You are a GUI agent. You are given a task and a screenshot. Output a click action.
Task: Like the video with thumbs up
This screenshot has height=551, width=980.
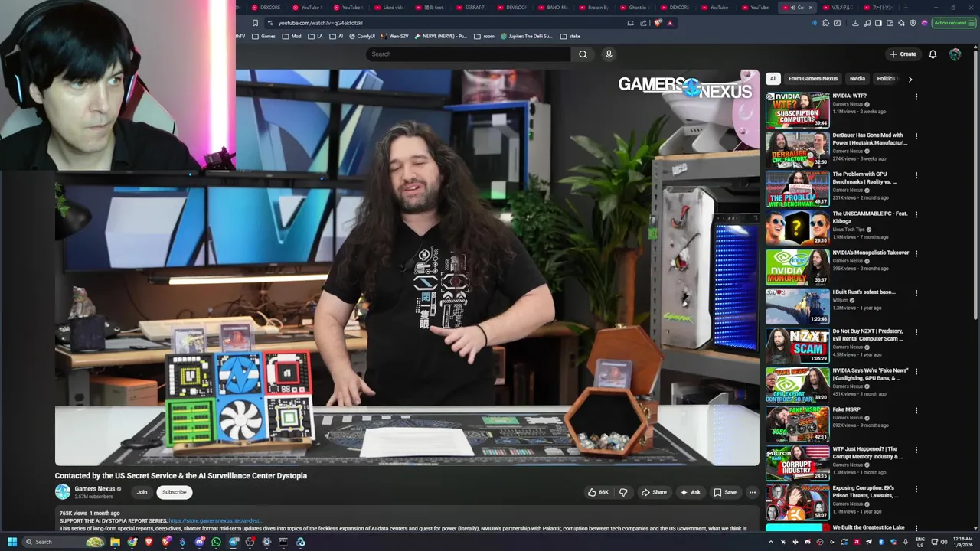[x=598, y=492]
